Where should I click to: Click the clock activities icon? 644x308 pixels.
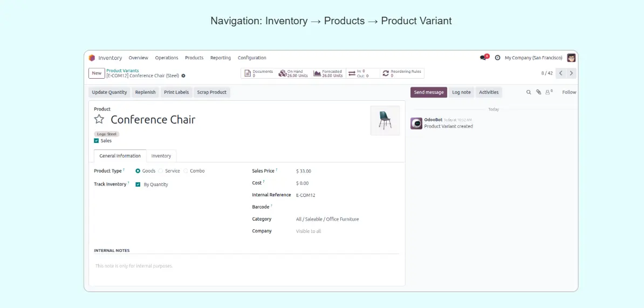click(497, 58)
